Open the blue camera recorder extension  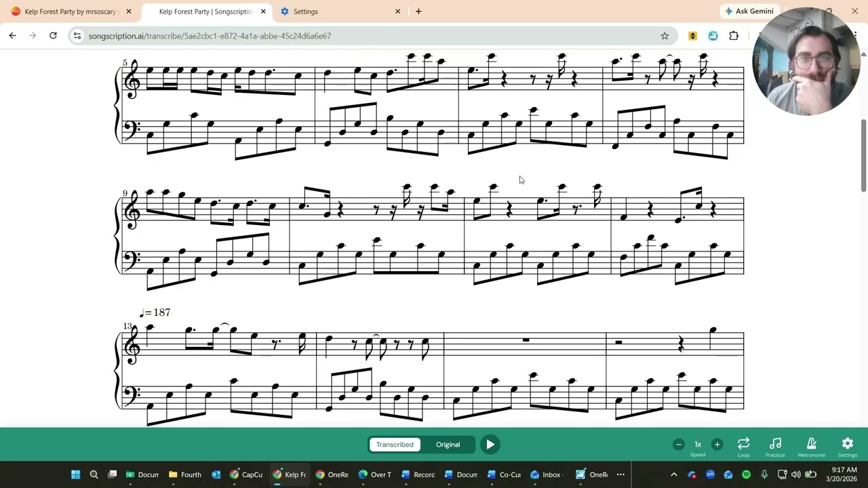pos(713,36)
